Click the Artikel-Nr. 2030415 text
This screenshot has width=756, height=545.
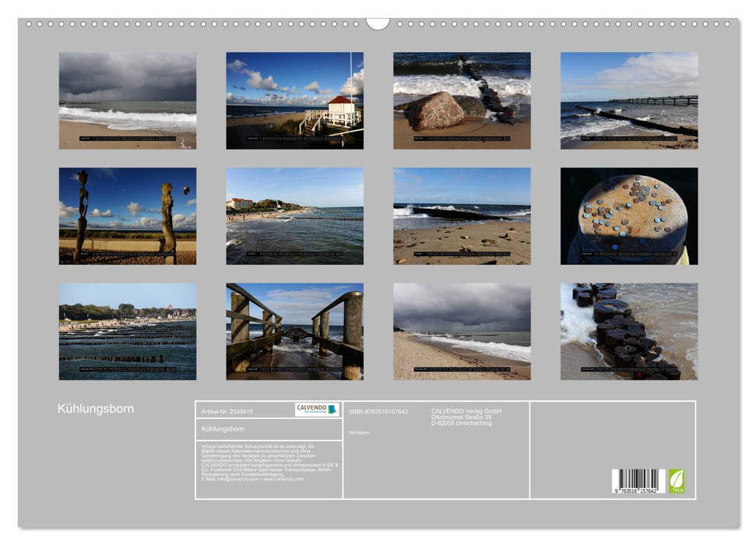click(x=227, y=411)
